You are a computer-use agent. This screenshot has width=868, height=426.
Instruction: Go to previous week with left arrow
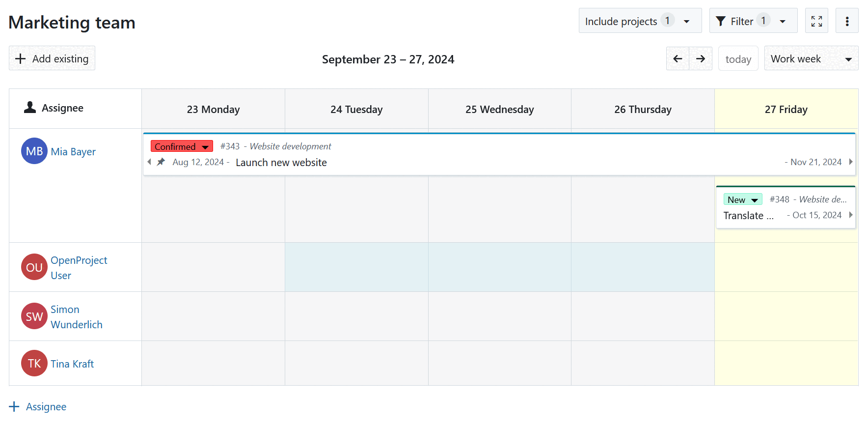coord(678,59)
